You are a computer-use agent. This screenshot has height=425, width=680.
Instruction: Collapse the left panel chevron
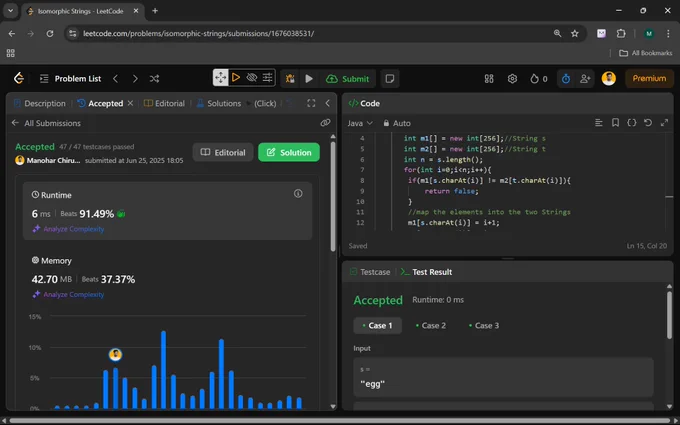point(327,103)
